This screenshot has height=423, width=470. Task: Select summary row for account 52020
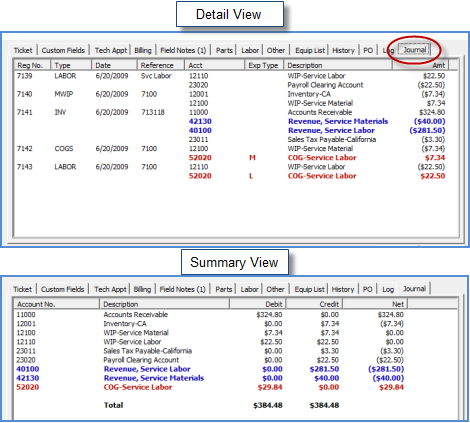click(x=210, y=387)
